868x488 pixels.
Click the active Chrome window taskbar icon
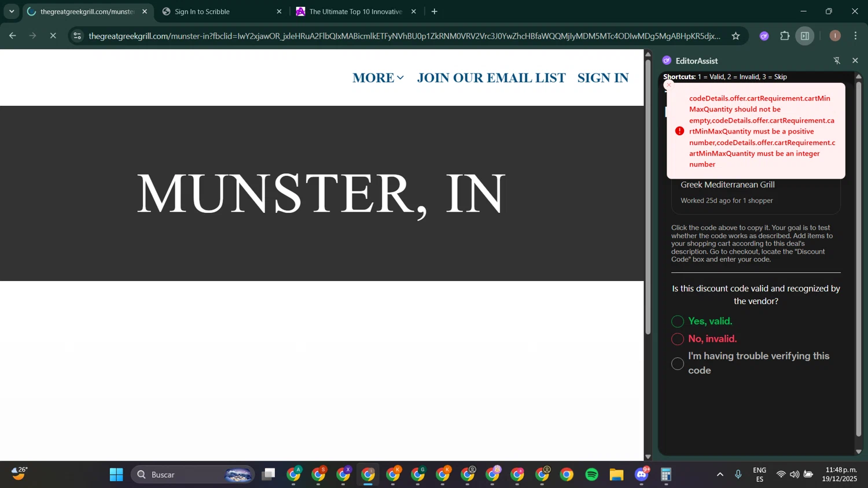pyautogui.click(x=368, y=475)
